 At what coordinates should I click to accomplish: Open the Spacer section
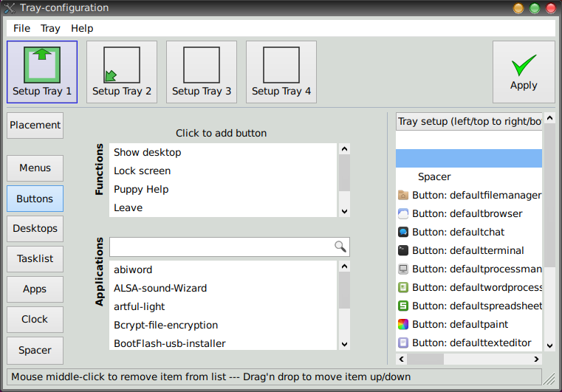coord(35,350)
